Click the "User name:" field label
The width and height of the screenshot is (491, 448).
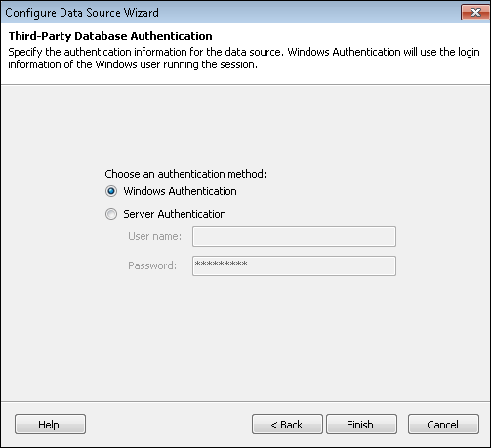click(154, 236)
